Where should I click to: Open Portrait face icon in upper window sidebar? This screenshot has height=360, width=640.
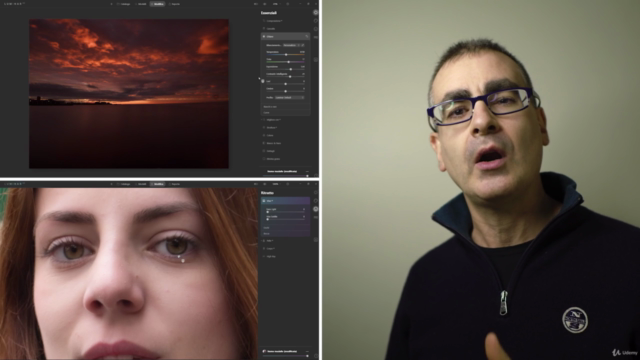pyautogui.click(x=316, y=29)
